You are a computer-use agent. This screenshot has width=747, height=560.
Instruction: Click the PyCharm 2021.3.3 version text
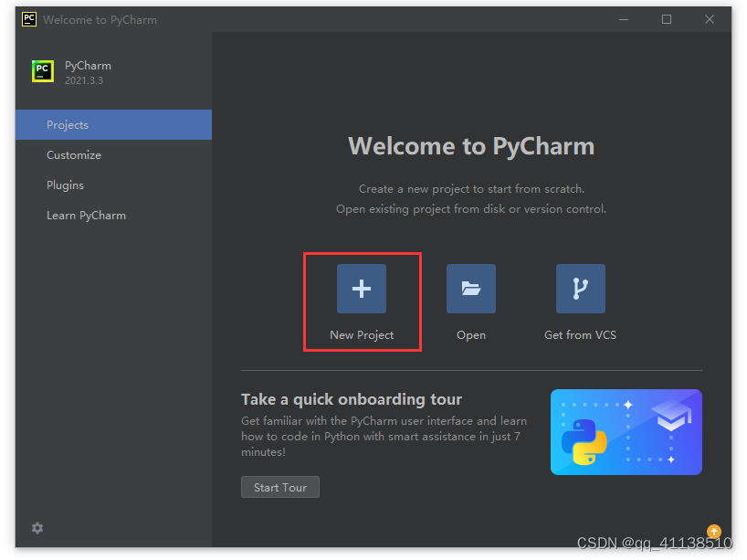pyautogui.click(x=84, y=80)
